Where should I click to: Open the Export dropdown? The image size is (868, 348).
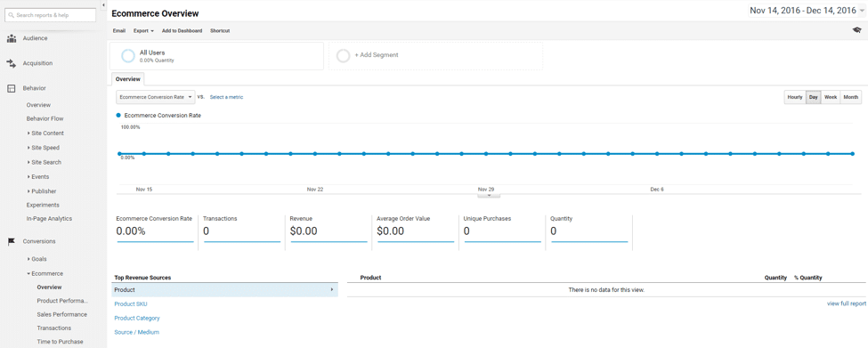144,31
